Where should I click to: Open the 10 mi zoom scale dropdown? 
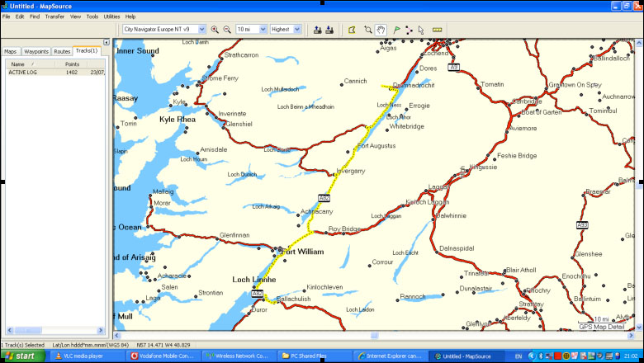coord(263,29)
